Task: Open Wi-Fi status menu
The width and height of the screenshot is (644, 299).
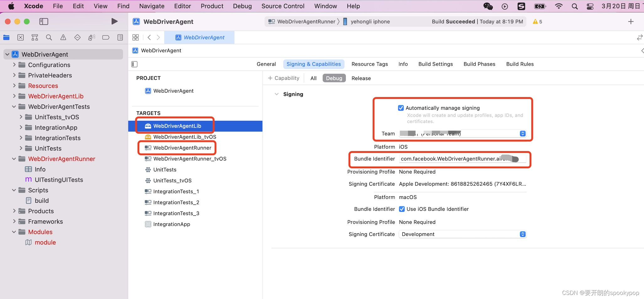Action: pos(559,6)
